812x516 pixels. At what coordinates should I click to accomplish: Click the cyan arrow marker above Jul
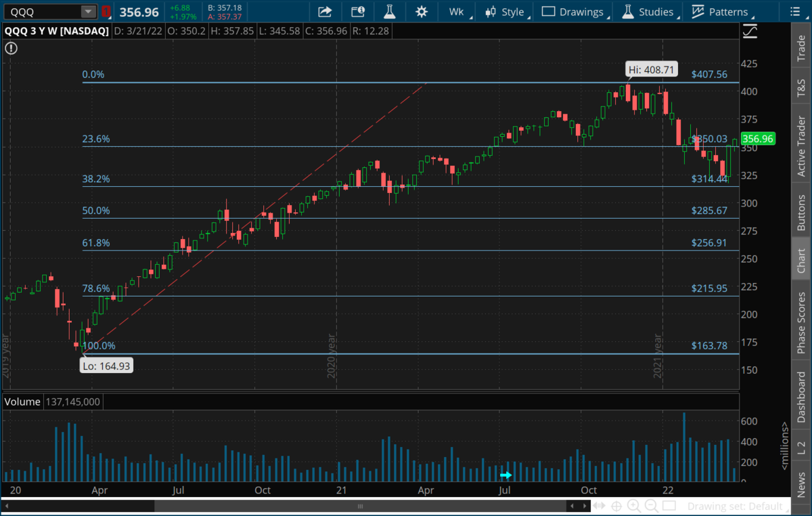[x=506, y=475]
